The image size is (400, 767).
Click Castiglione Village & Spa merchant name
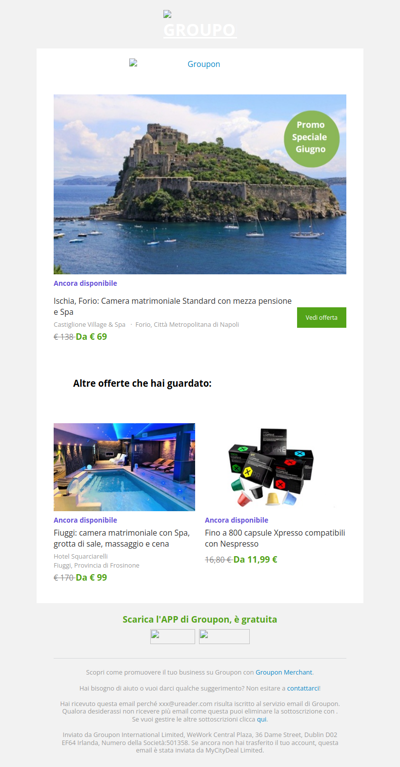pos(89,324)
